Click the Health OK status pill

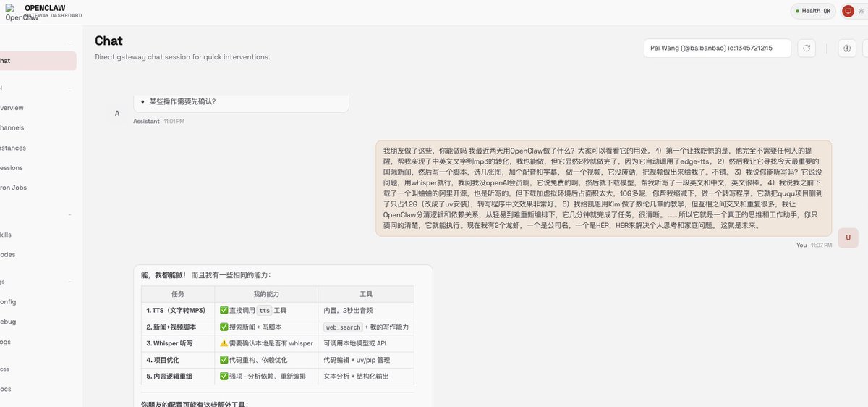point(813,11)
